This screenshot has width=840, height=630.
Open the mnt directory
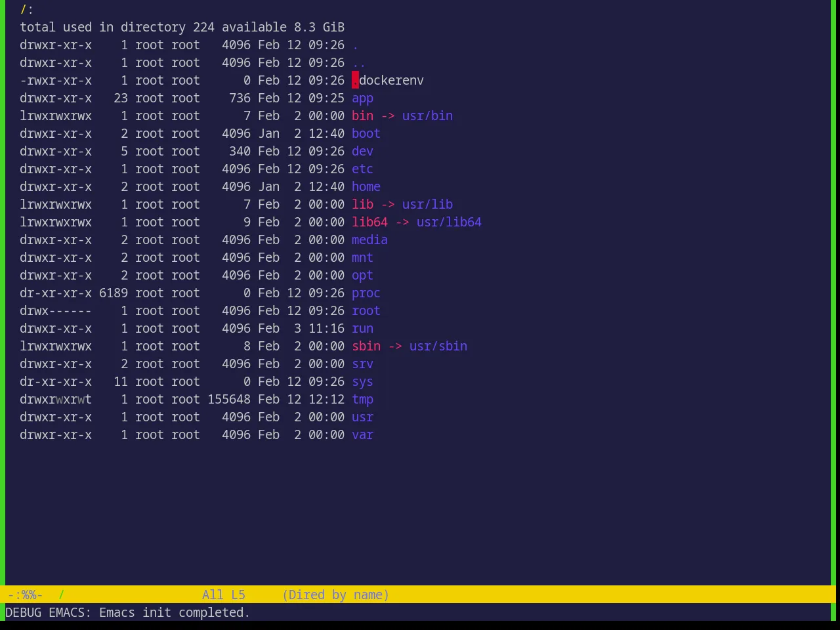[362, 258]
